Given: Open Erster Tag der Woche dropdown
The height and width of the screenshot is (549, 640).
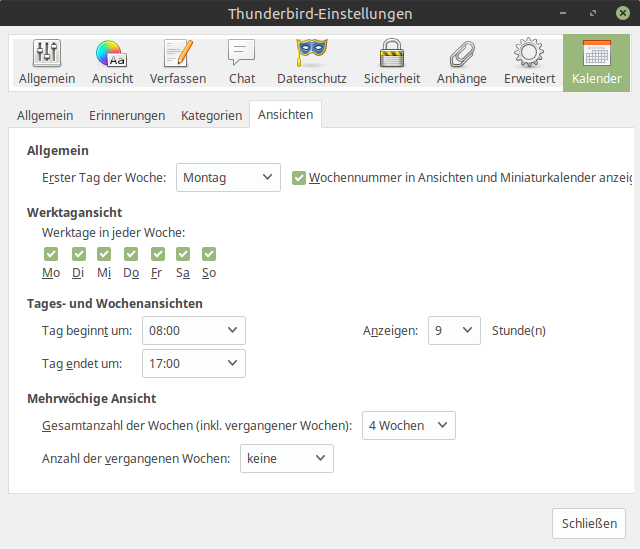Looking at the screenshot, I should [x=228, y=178].
